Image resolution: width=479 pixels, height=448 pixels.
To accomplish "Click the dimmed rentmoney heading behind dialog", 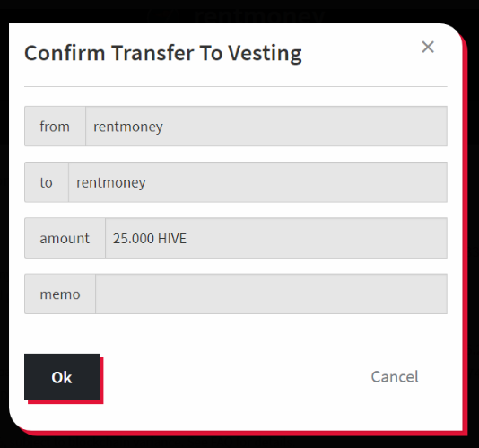I will [x=259, y=15].
